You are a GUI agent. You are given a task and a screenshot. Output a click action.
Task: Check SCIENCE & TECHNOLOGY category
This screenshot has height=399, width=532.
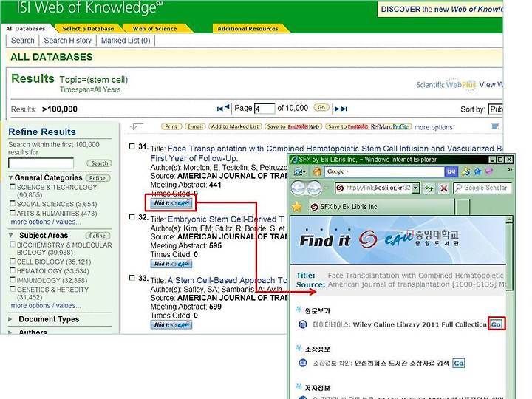(13, 187)
